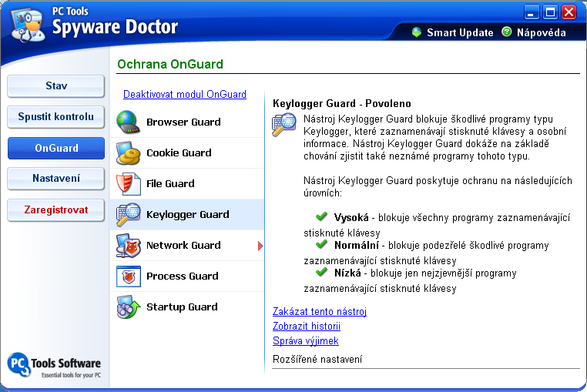Click the Process Guard window icon
Screen dimensions: 587x392
pos(129,276)
